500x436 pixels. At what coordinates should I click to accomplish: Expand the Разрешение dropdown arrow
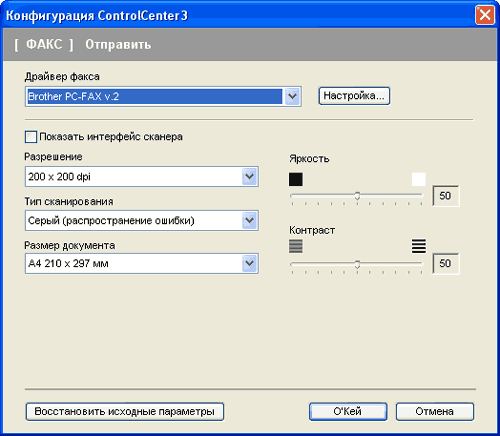(250, 176)
